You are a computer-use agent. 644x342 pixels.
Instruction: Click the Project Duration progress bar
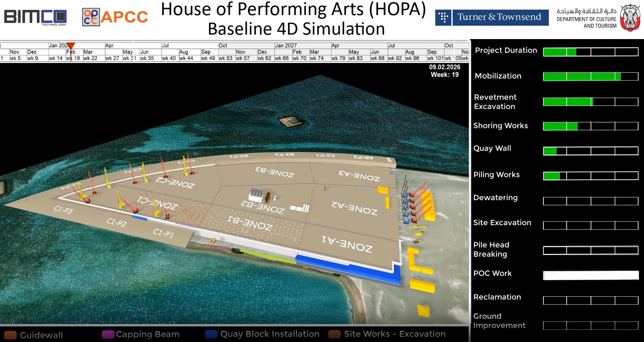[x=591, y=52]
